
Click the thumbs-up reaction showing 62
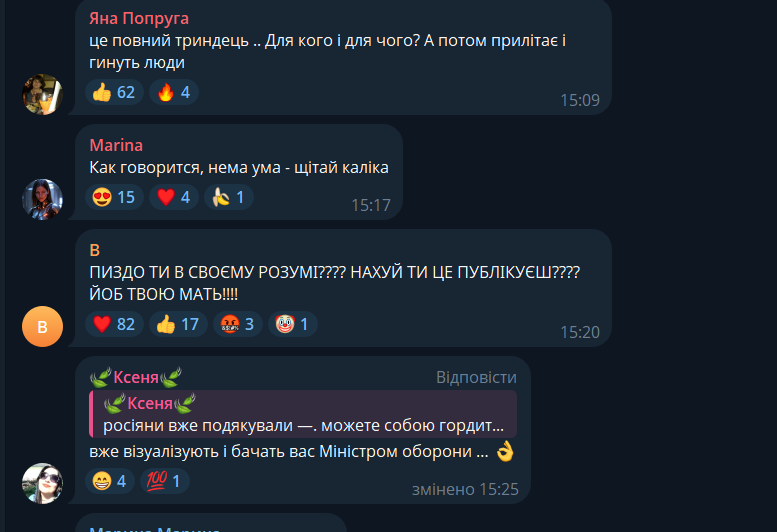click(114, 92)
